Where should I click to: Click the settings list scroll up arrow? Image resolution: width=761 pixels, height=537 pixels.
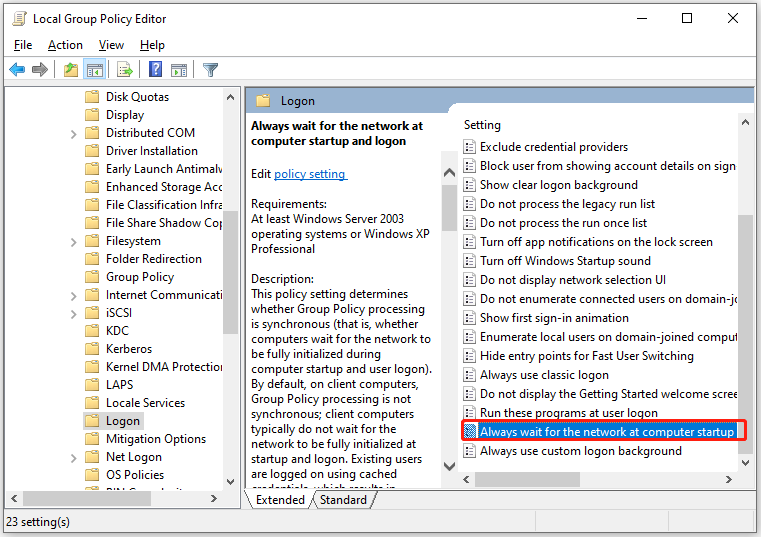pos(745,122)
